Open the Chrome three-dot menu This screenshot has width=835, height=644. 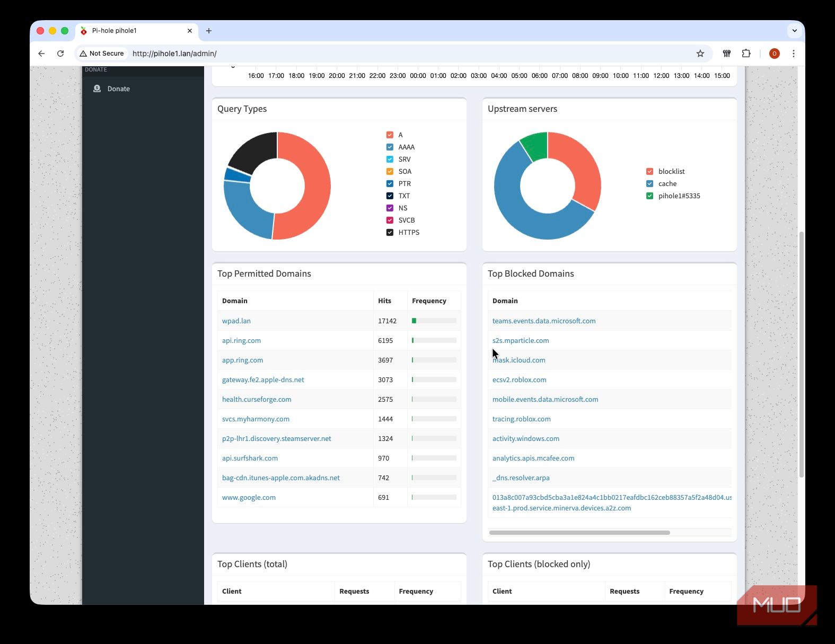794,54
